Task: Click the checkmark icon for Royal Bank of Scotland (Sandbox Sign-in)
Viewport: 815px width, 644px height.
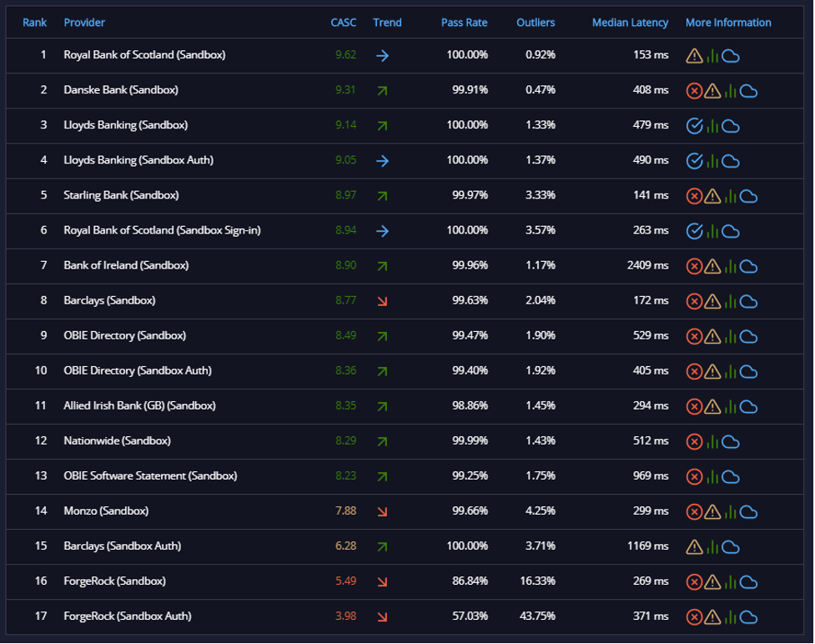Action: [694, 231]
